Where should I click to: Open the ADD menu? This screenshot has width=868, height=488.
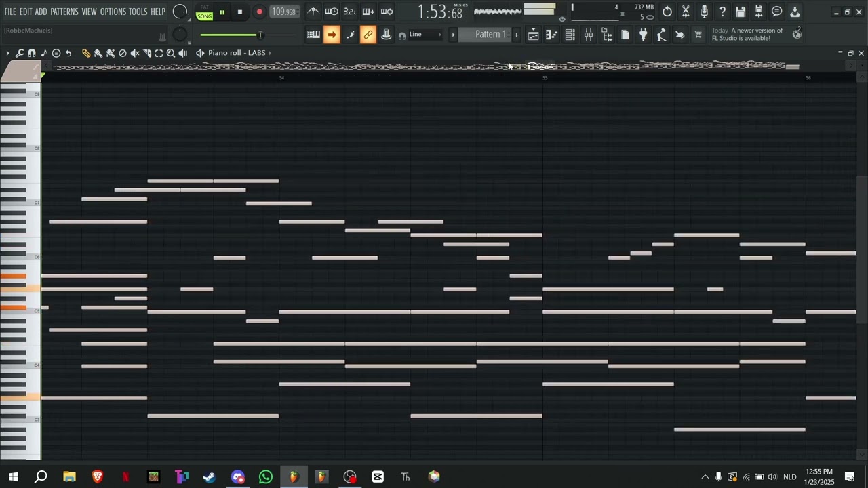click(x=41, y=12)
